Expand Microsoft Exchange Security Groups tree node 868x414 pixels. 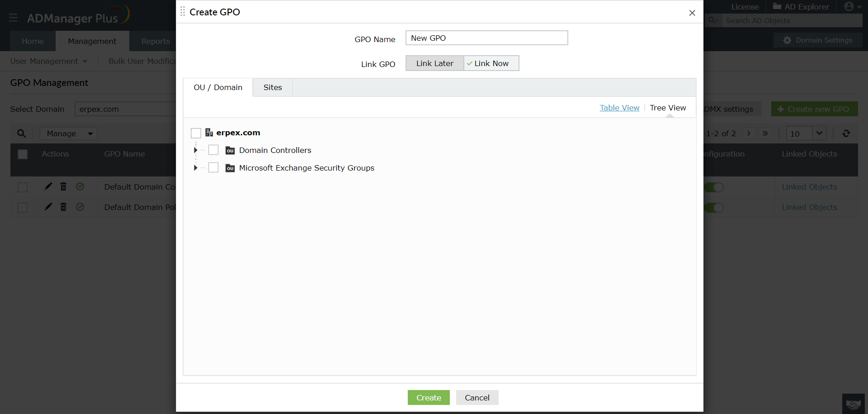195,168
